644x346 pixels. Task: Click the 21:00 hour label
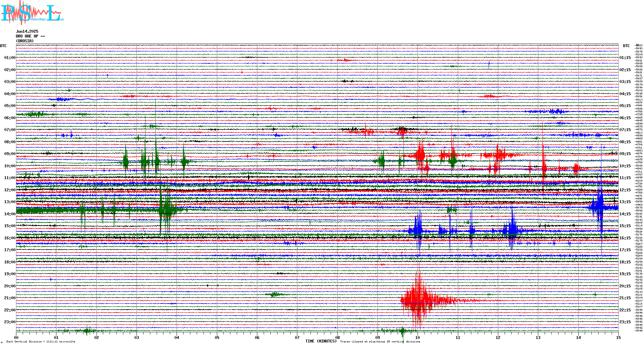[x=10, y=298]
